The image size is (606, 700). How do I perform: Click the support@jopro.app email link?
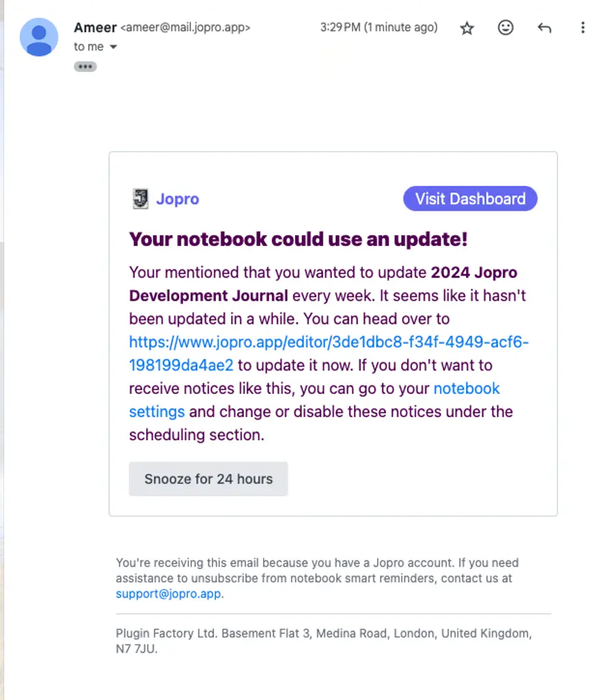coord(169,593)
